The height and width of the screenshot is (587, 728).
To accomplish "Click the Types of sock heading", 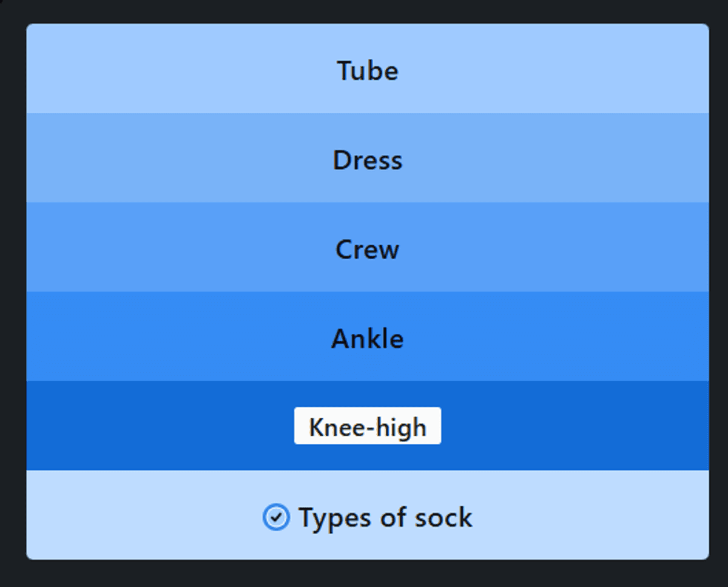I will coord(385,518).
